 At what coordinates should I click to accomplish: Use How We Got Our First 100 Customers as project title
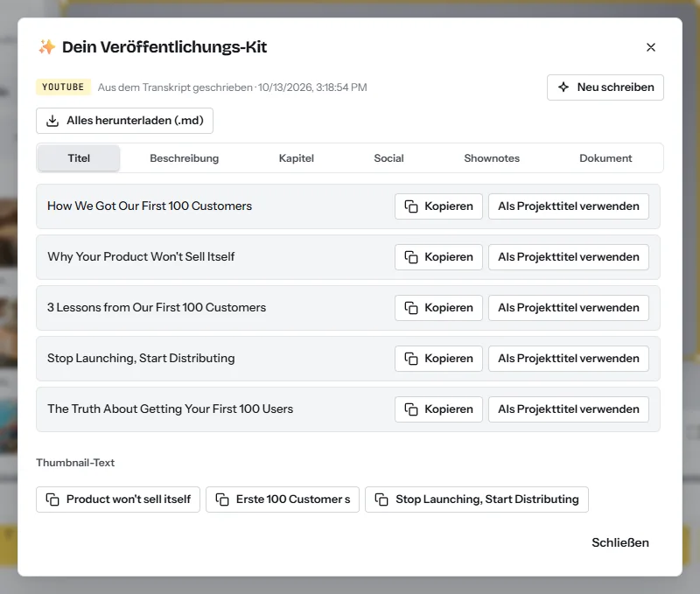click(x=568, y=206)
